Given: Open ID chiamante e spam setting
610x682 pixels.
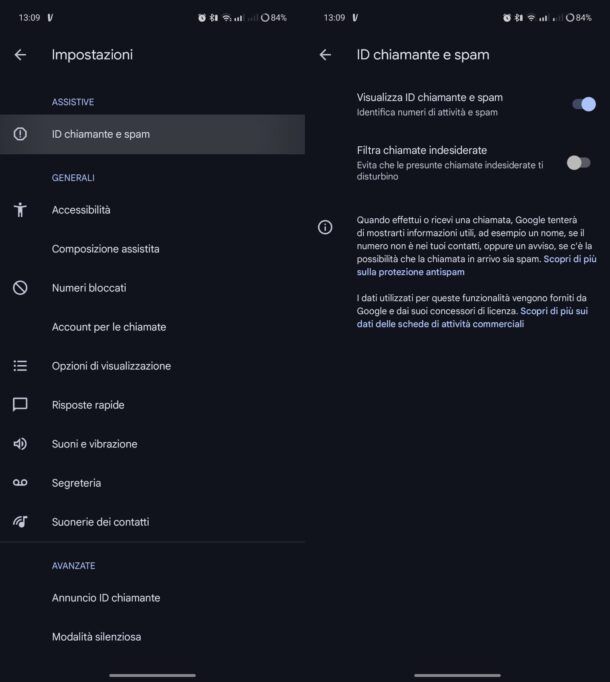Looking at the screenshot, I should click(152, 134).
